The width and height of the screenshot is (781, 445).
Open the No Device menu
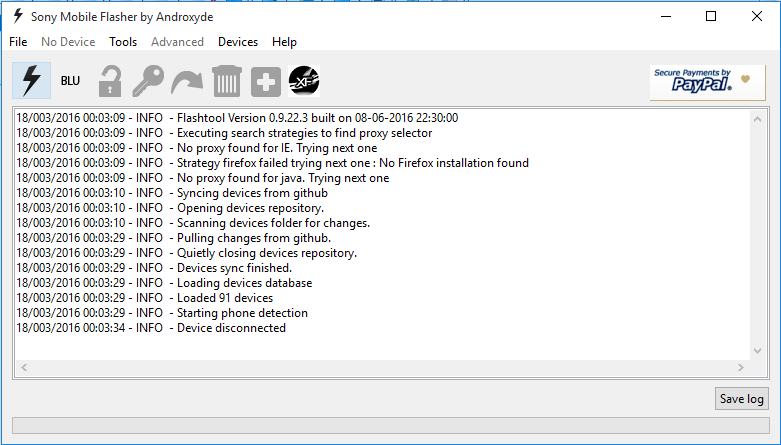tap(68, 42)
